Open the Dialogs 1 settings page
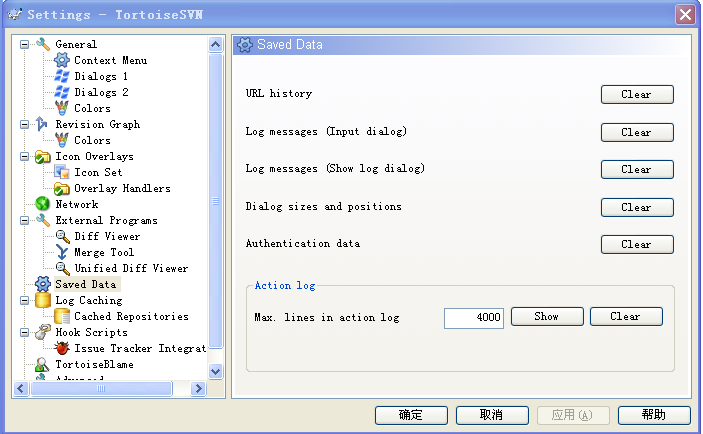Screen dimensions: 703x434 coord(101,76)
